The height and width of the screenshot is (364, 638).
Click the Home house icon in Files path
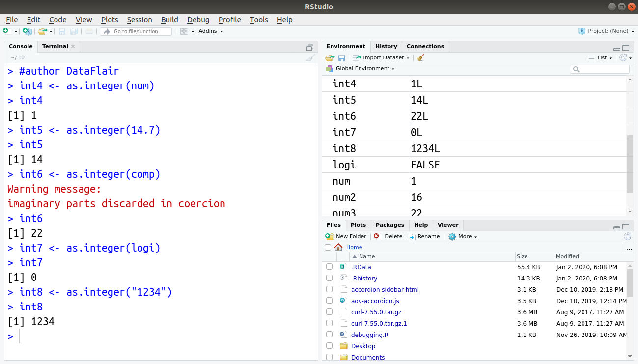pos(338,247)
